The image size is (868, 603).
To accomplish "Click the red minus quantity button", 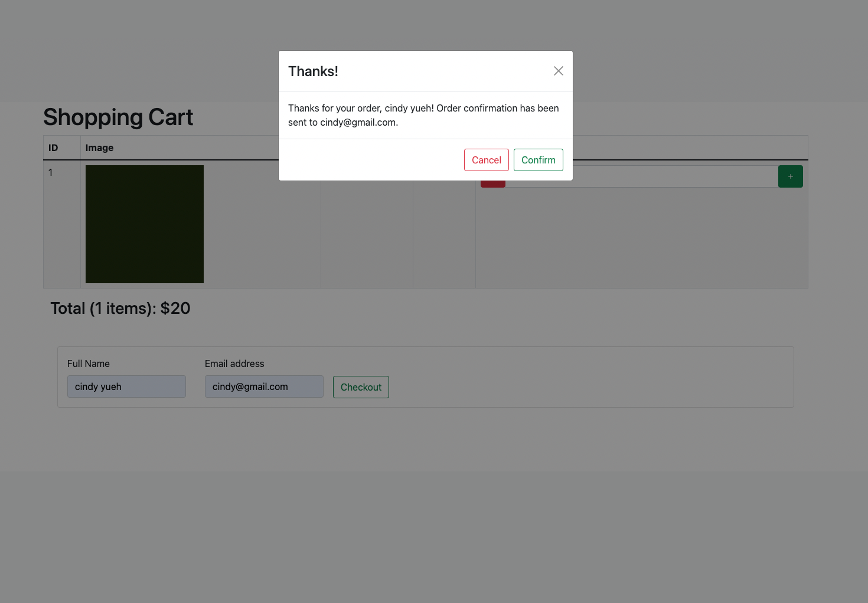I will (x=492, y=184).
